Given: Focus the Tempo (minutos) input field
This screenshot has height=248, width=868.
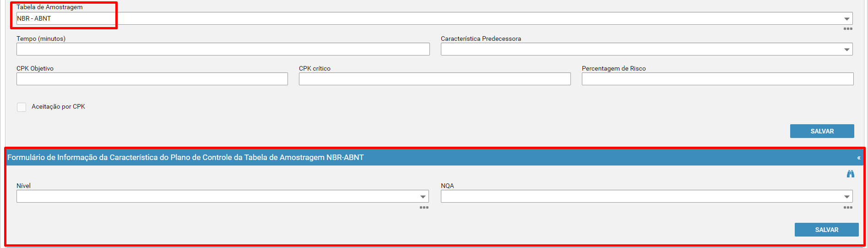Looking at the screenshot, I should tap(223, 49).
